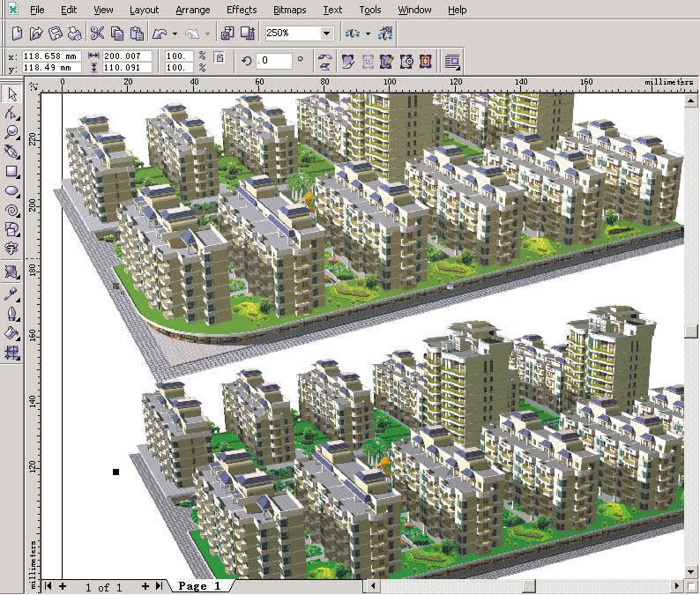Import a file with Import icon
The image size is (700, 595).
227,33
